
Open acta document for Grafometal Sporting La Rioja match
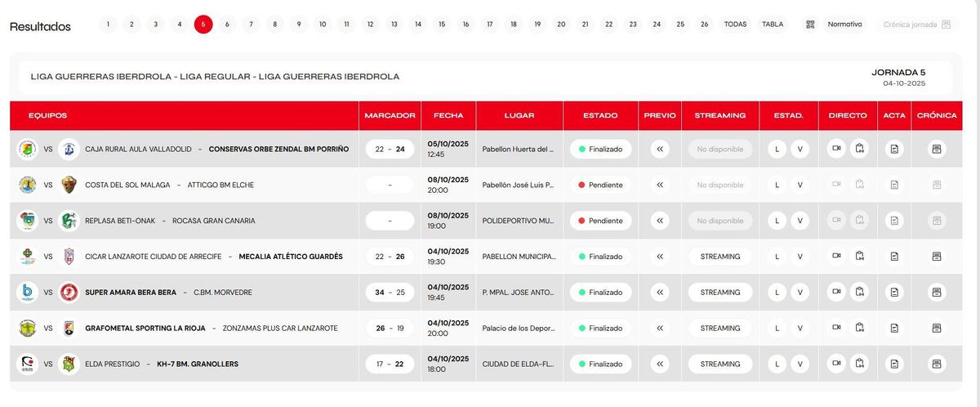[x=894, y=329]
